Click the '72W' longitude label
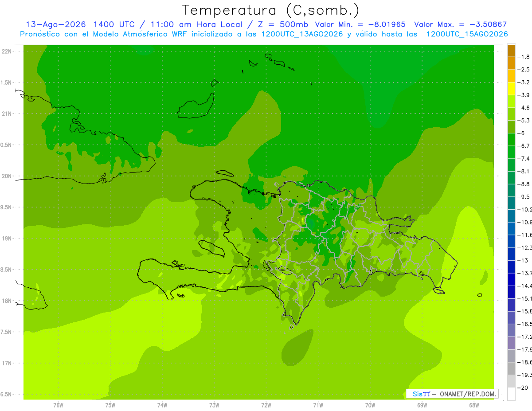Screen dimensions: 532x411 pyautogui.click(x=266, y=405)
